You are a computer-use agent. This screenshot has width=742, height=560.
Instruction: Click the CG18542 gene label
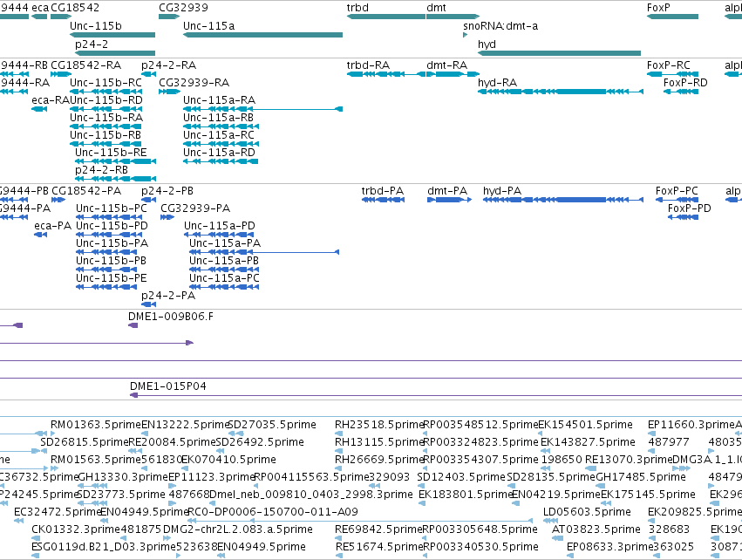pos(75,8)
